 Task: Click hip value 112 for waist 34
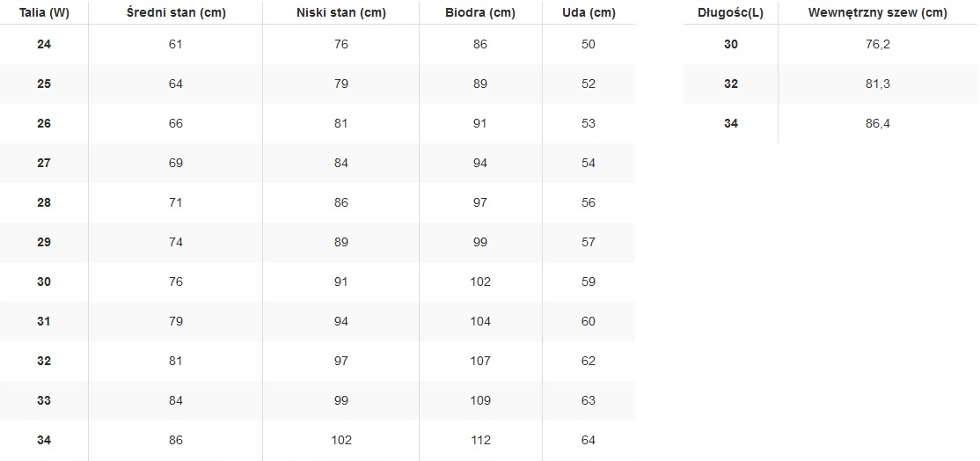tap(480, 440)
